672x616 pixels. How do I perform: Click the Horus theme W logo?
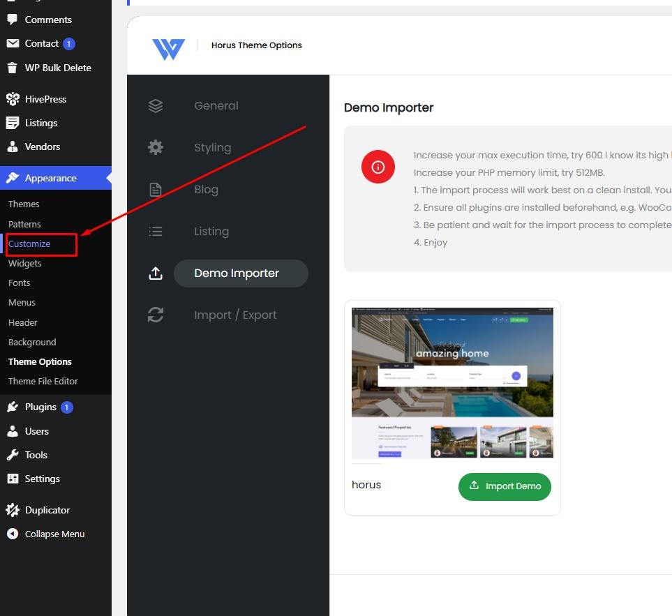168,50
